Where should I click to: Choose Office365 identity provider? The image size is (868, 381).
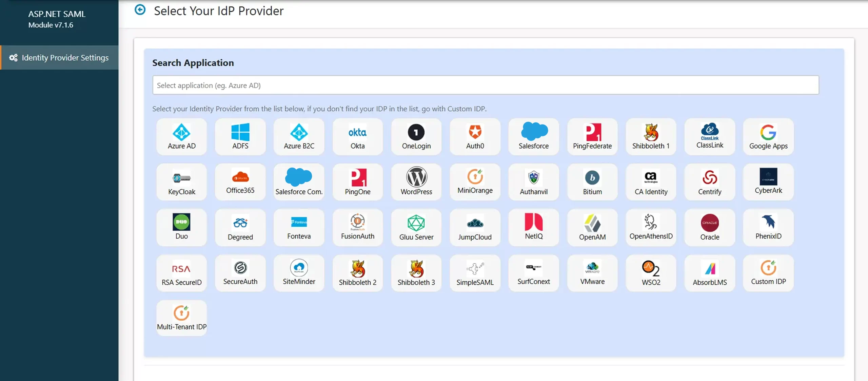(240, 182)
